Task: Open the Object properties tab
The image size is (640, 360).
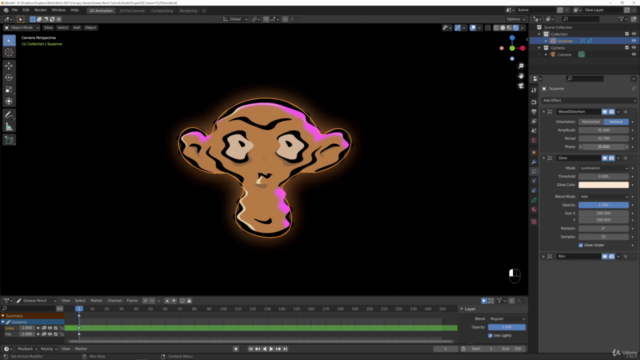Action: pyautogui.click(x=534, y=152)
